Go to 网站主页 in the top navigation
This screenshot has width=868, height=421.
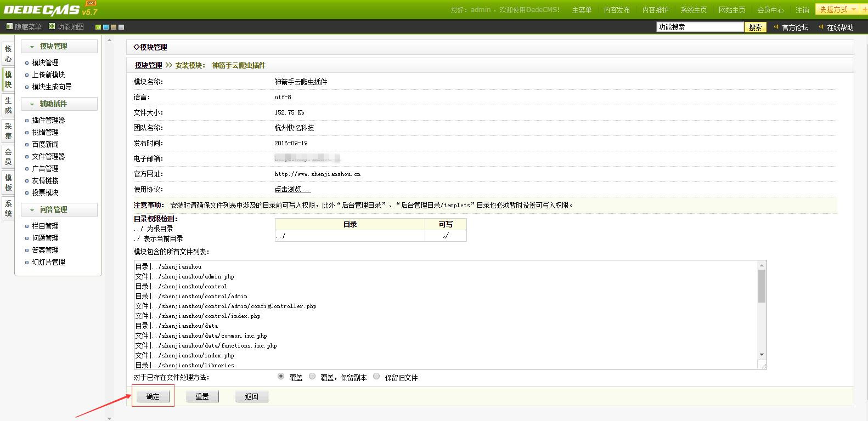point(732,10)
